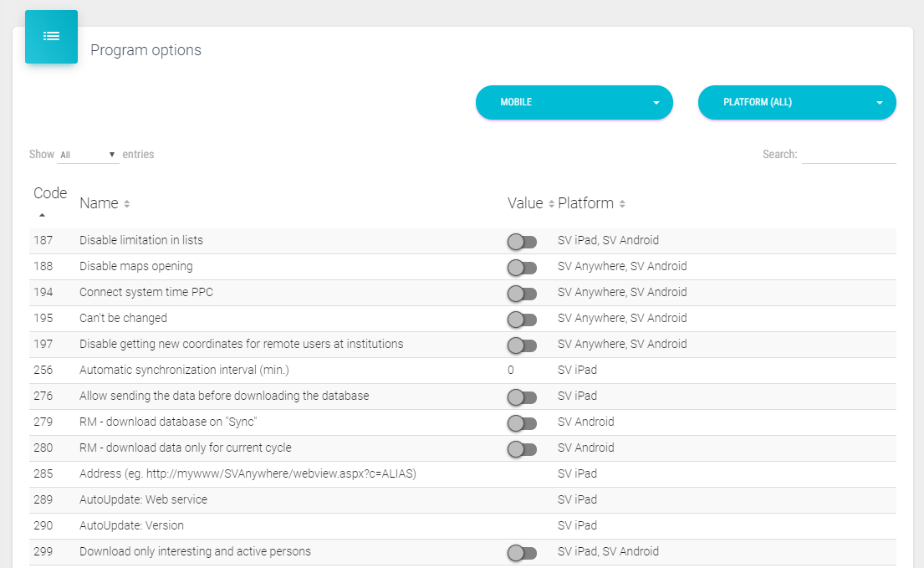This screenshot has height=568, width=924.
Task: Switch on Can't be changed option
Action: [x=521, y=320]
